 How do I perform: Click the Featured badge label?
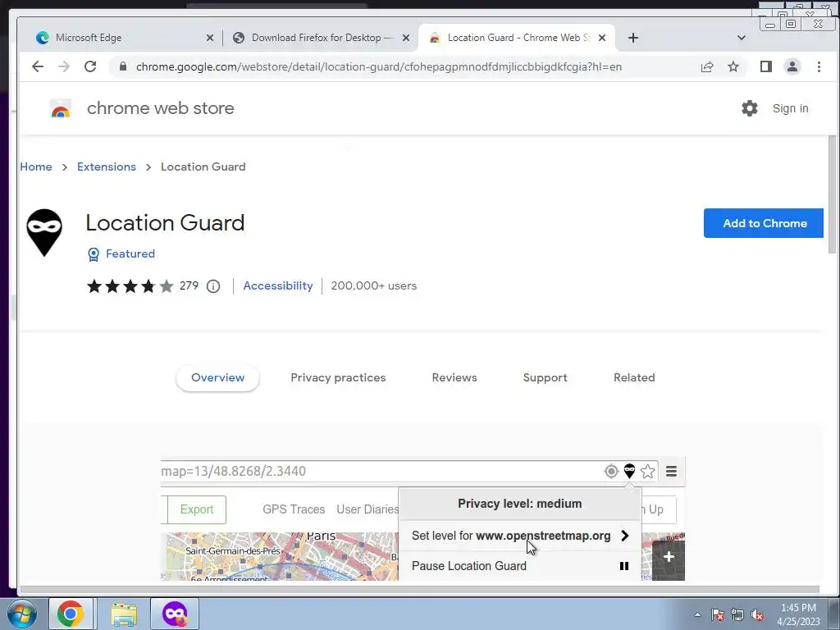(x=130, y=253)
